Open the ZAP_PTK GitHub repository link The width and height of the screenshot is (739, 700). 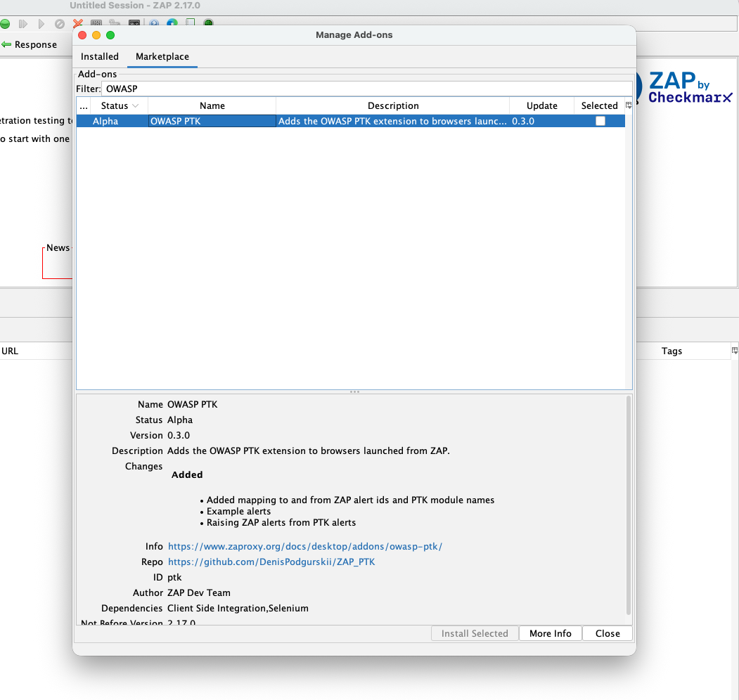point(271,562)
